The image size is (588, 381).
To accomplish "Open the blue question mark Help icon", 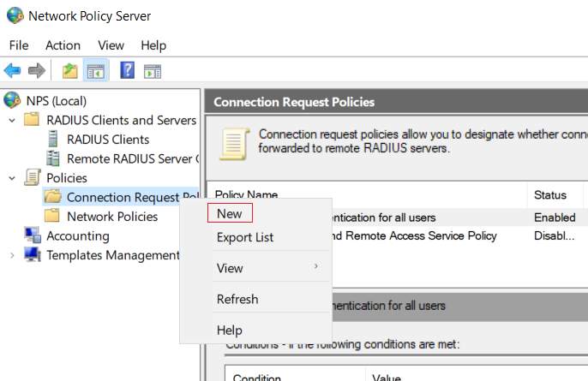I will (x=127, y=70).
